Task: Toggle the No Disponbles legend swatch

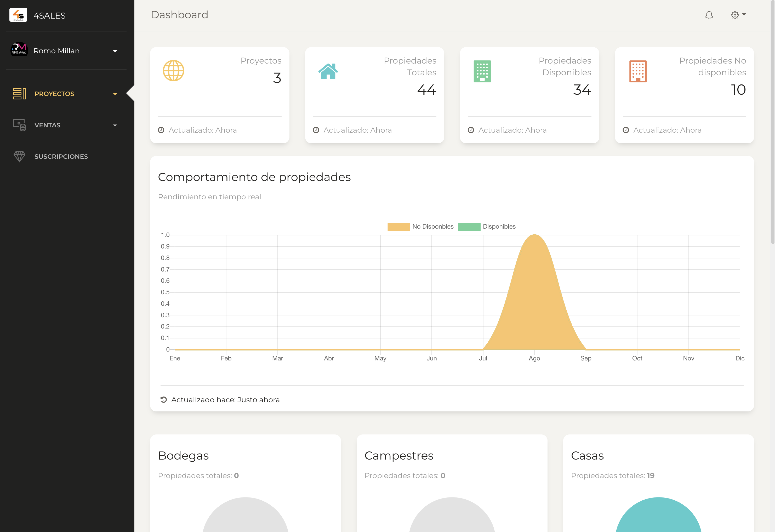Action: point(398,227)
